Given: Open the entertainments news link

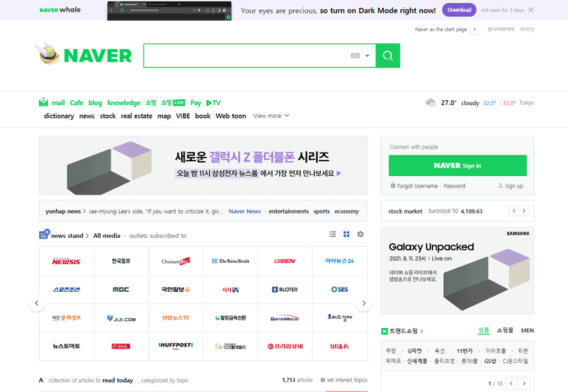Looking at the screenshot, I should click(x=289, y=211).
